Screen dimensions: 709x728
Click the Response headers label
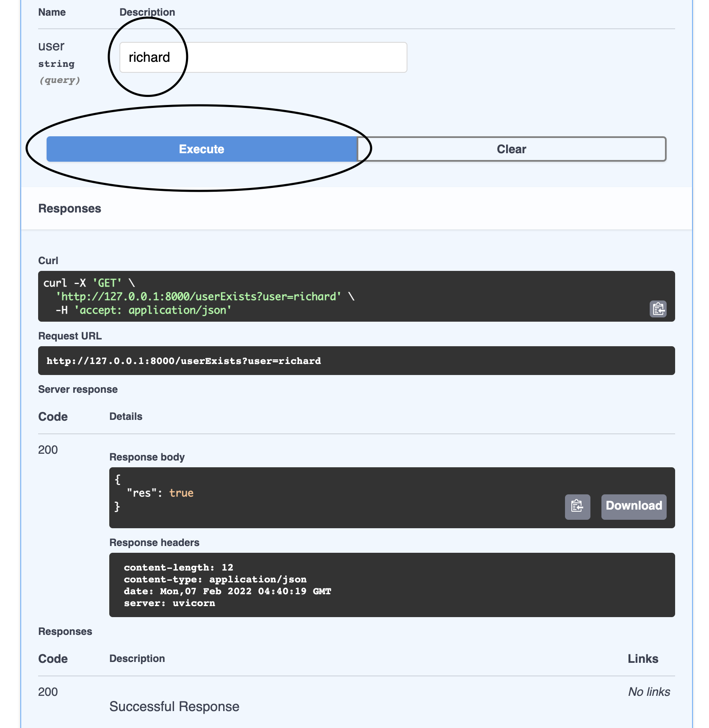pos(154,543)
